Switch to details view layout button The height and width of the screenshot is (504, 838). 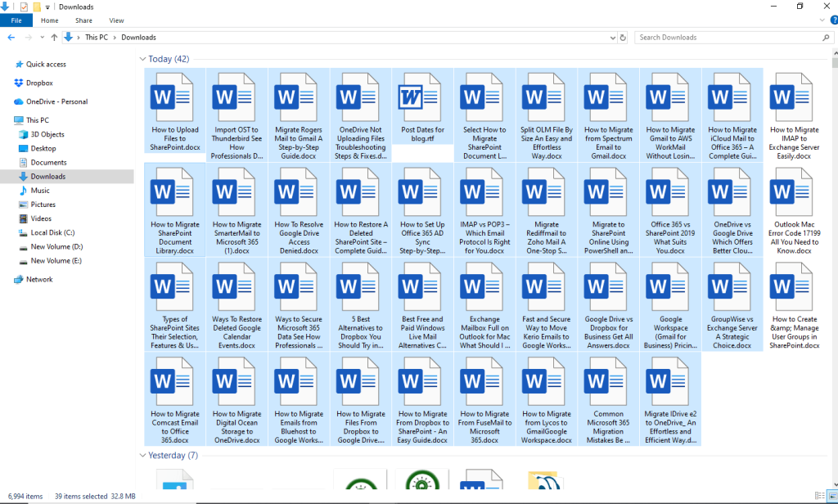point(820,496)
